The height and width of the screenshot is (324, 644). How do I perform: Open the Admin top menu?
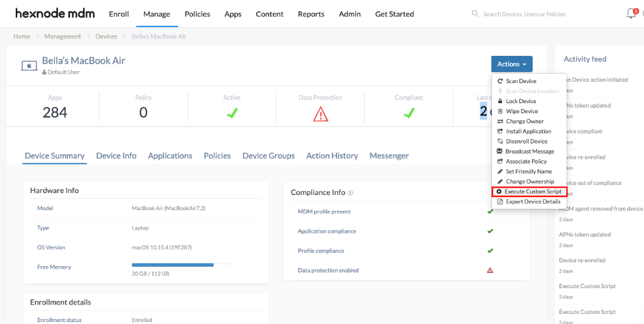click(350, 14)
